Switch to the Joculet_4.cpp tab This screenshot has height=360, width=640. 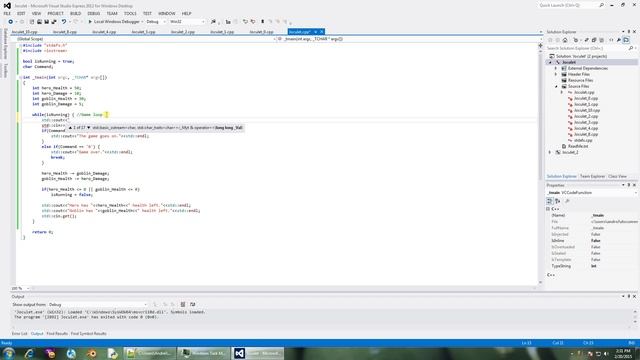coord(104,32)
